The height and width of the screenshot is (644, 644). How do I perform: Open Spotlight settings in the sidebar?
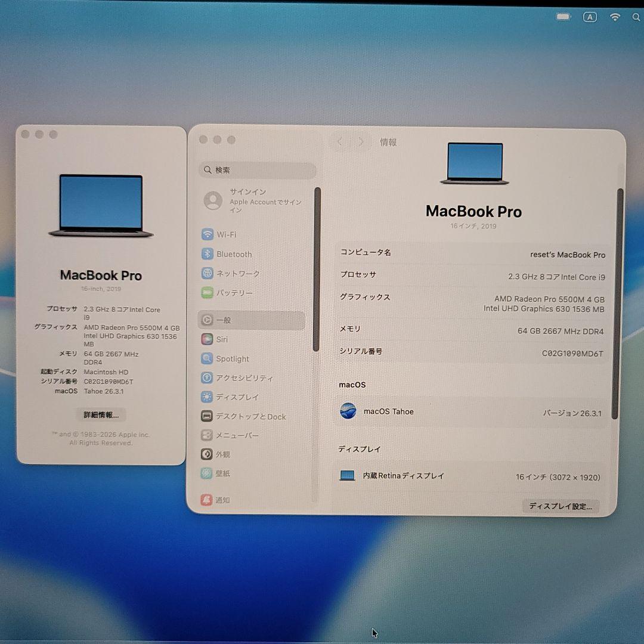(x=225, y=358)
